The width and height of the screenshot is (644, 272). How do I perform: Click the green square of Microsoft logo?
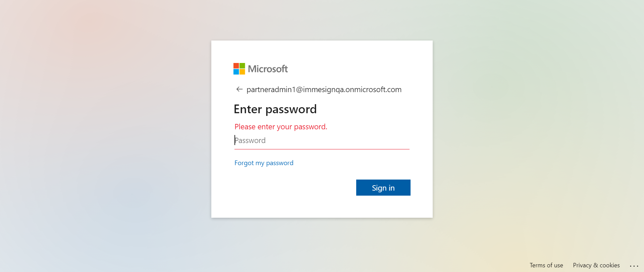point(242,66)
